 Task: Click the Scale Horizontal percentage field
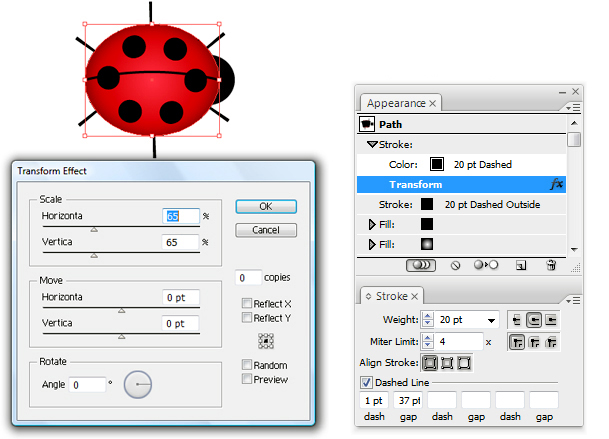(x=181, y=216)
